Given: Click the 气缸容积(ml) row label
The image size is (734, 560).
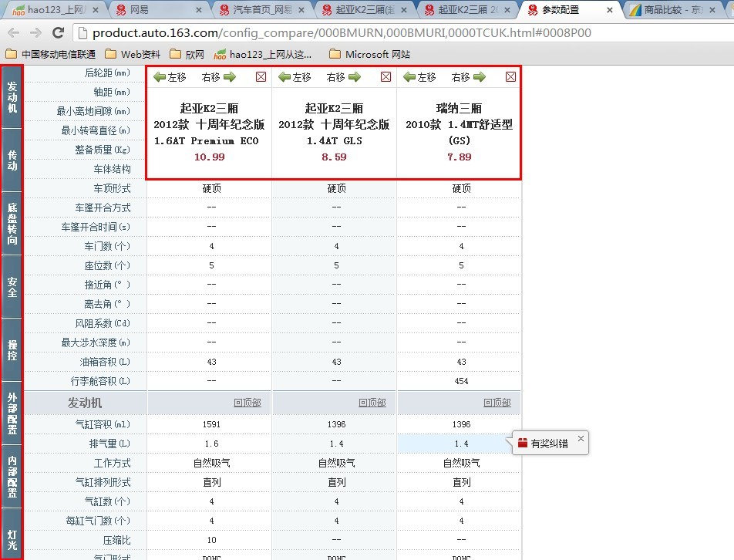Looking at the screenshot, I should pyautogui.click(x=103, y=424).
